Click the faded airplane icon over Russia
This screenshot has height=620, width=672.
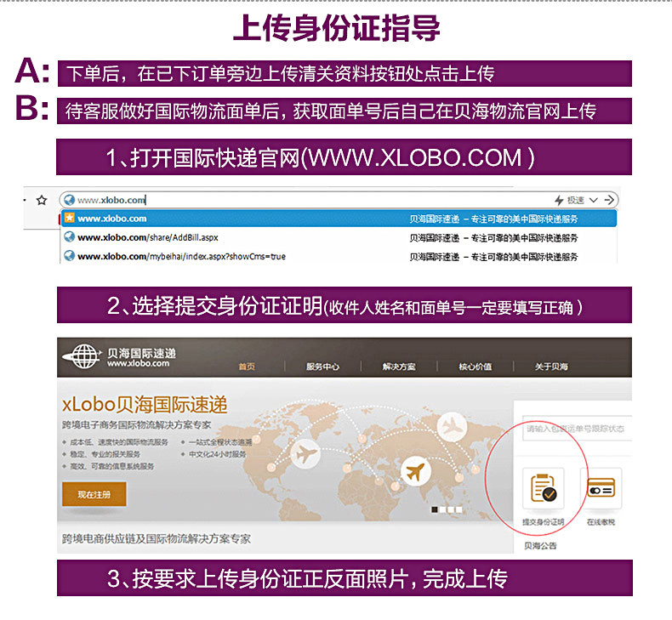[x=452, y=427]
